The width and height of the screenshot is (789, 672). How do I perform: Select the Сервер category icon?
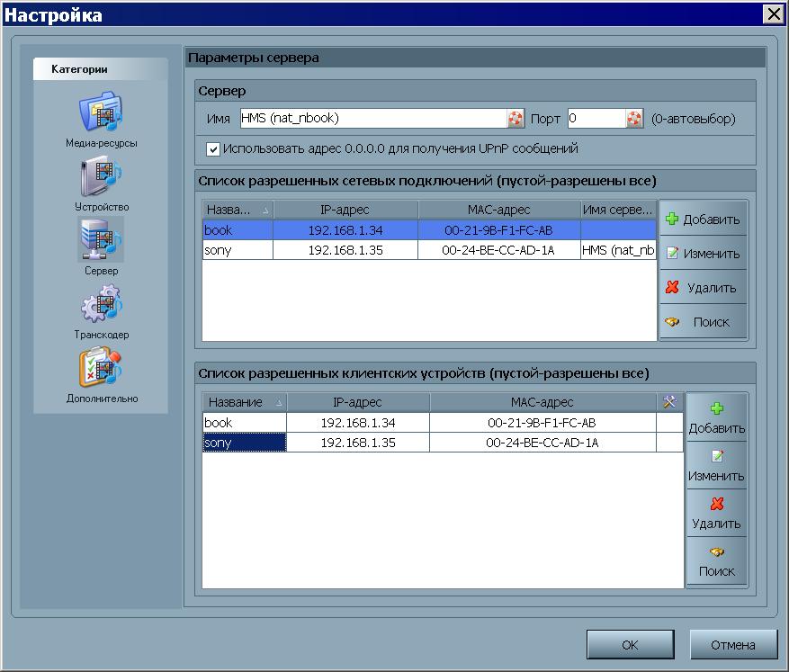point(101,239)
